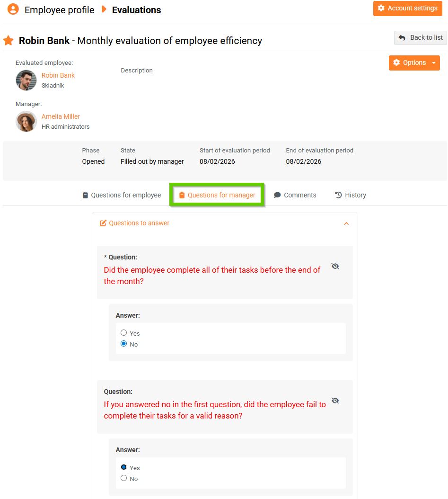The width and height of the screenshot is (448, 499).
Task: Click Robin Bank's profile photo
Action: point(26,80)
